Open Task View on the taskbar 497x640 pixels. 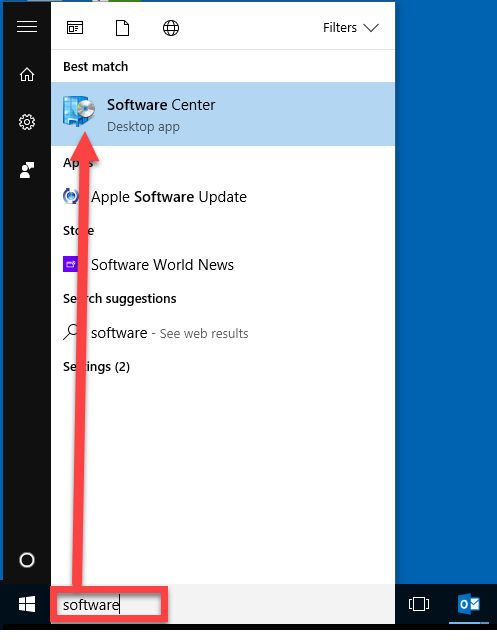(419, 604)
